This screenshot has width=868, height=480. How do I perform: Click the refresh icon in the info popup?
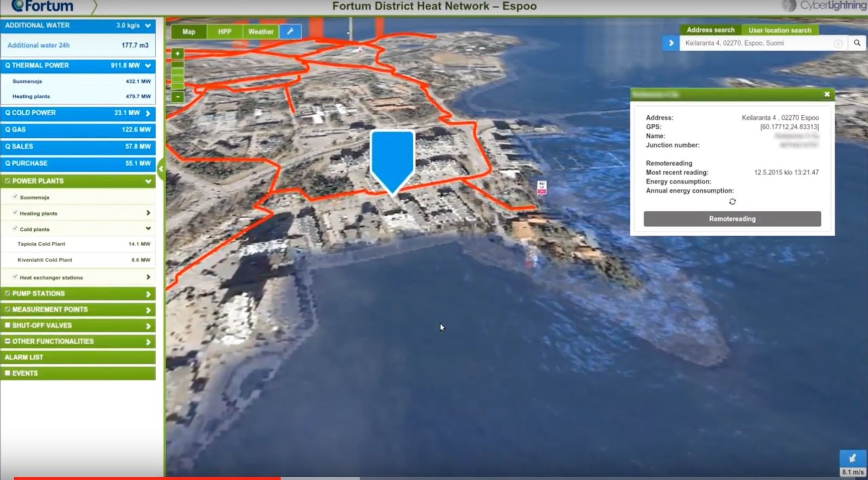[x=732, y=201]
